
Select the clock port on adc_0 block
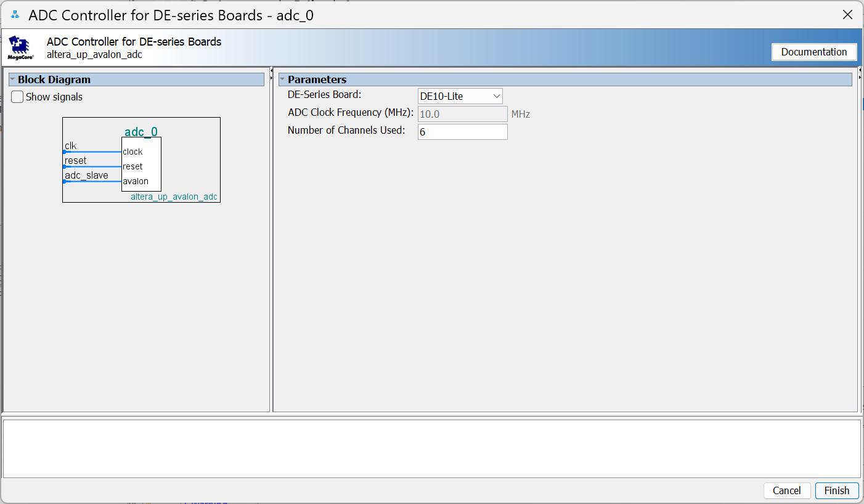132,152
